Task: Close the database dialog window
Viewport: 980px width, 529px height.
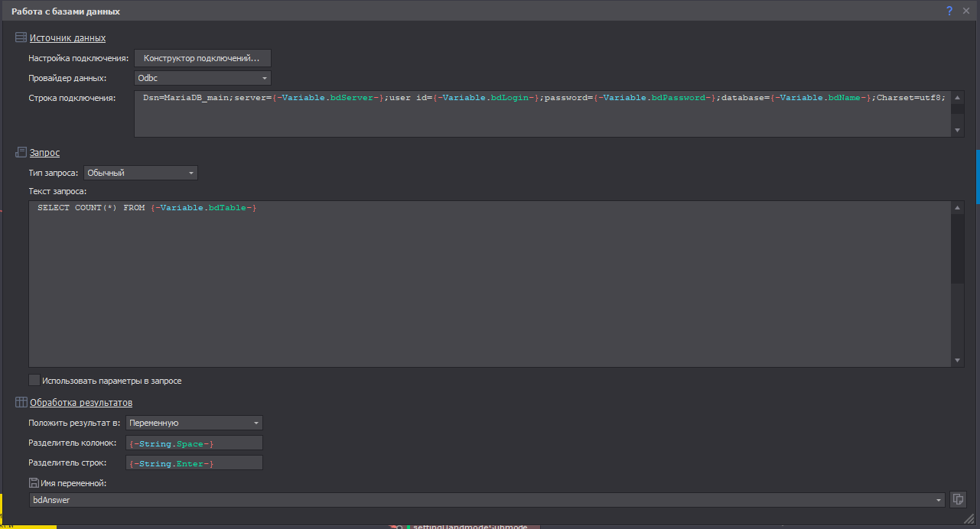Action: (x=966, y=11)
